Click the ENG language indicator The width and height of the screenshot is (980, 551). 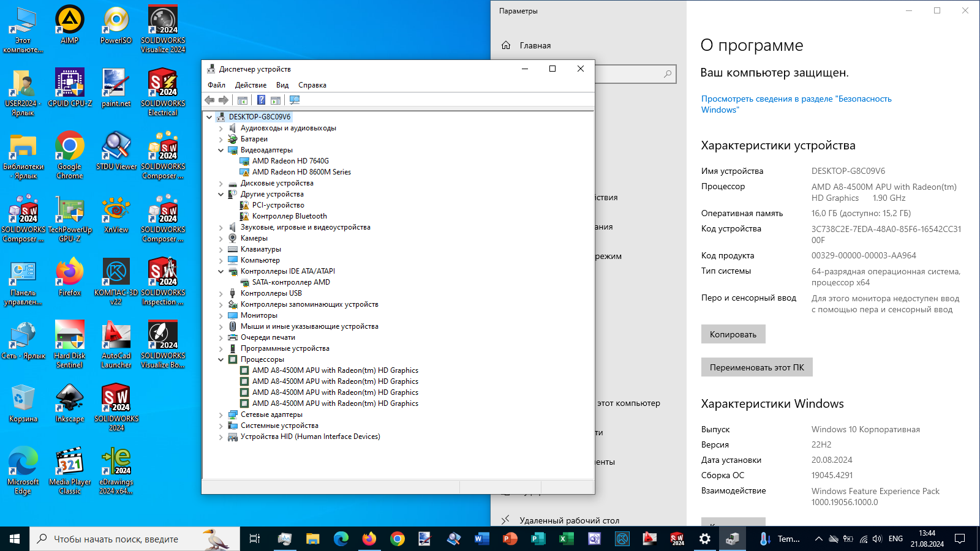[x=895, y=539]
